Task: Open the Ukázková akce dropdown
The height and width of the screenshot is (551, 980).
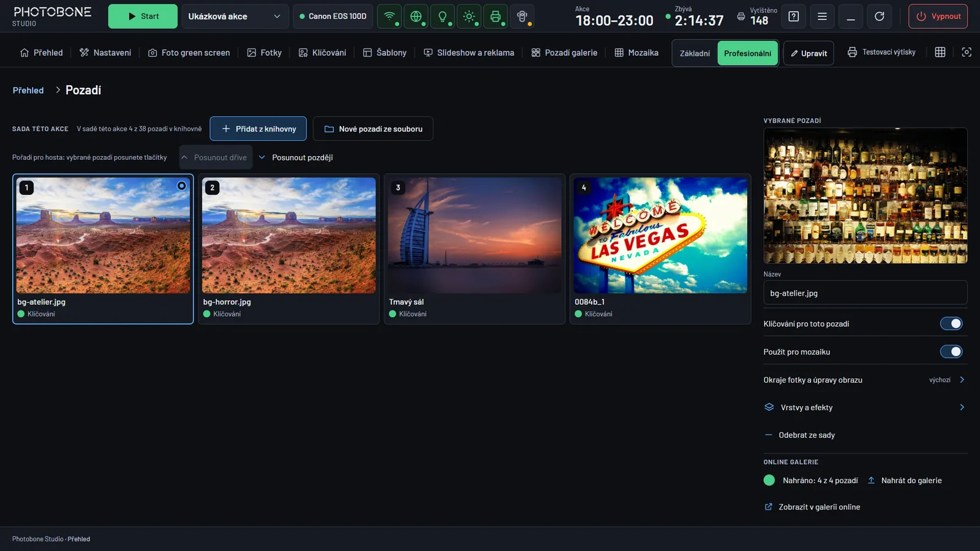Action: click(x=235, y=17)
